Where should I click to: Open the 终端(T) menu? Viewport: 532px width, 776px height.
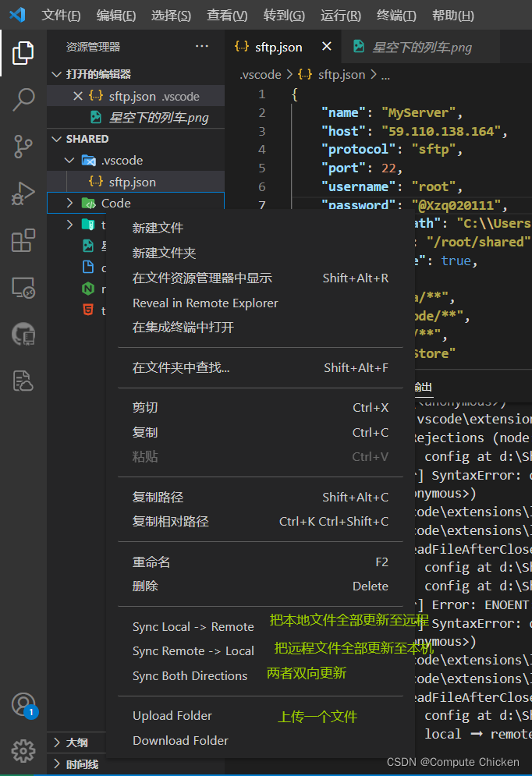(395, 16)
